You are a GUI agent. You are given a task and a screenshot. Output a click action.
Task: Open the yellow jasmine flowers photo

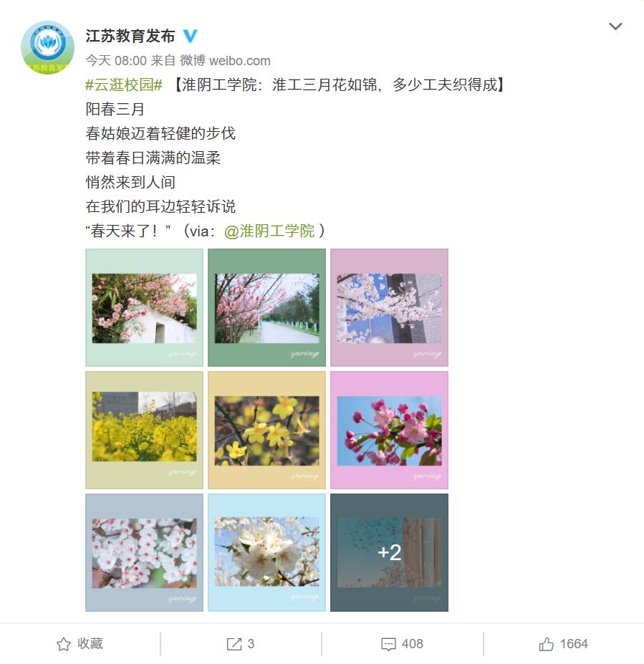tap(266, 430)
